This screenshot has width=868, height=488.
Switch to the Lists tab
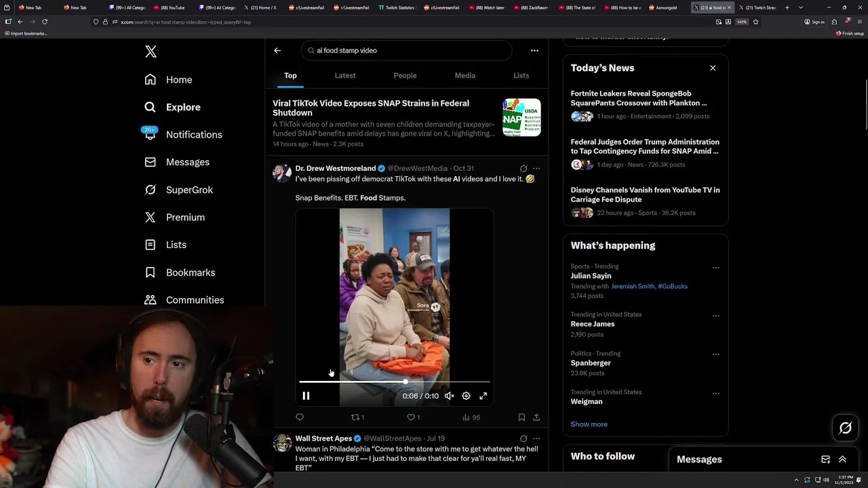coord(521,75)
